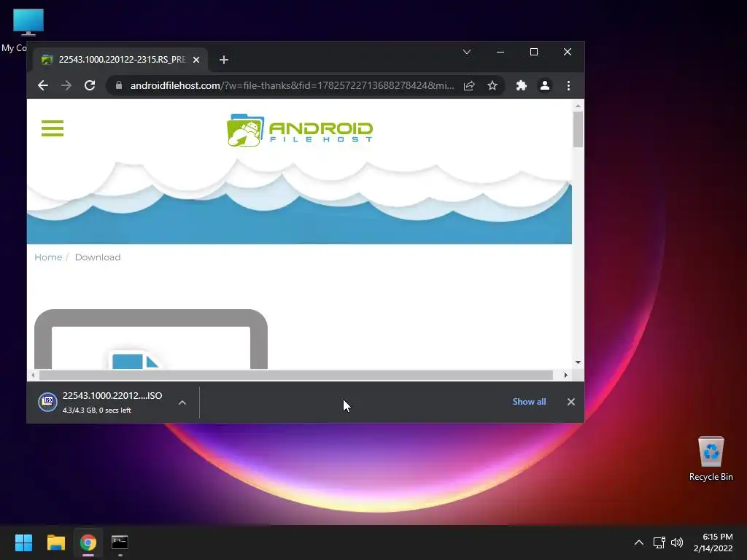Open Chrome's three-dot customize menu
The image size is (747, 560).
coord(568,86)
